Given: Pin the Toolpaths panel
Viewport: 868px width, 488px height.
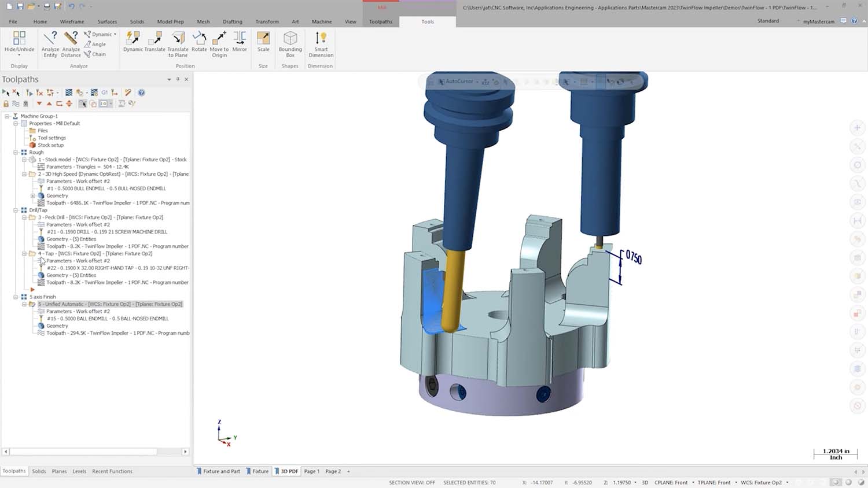Looking at the screenshot, I should click(x=178, y=79).
